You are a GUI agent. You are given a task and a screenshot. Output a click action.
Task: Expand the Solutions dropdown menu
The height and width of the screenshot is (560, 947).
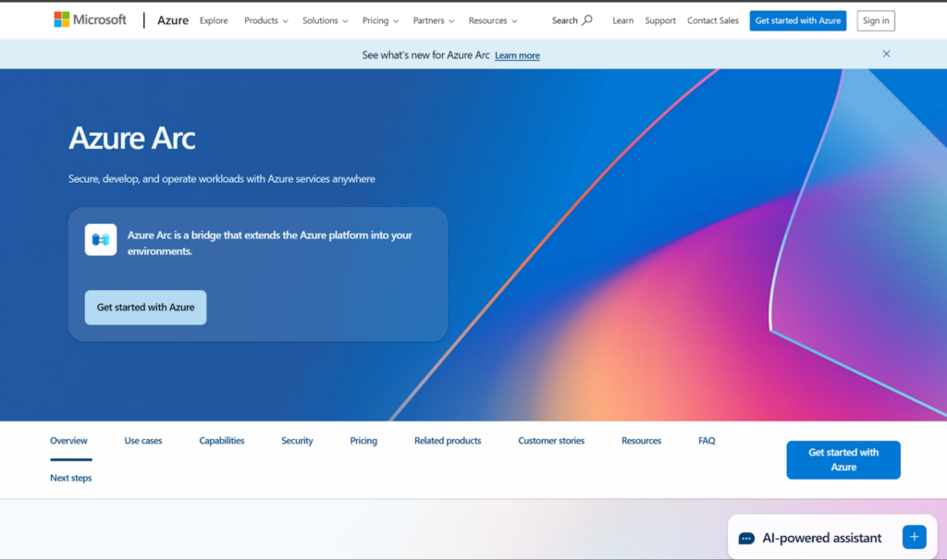[325, 20]
